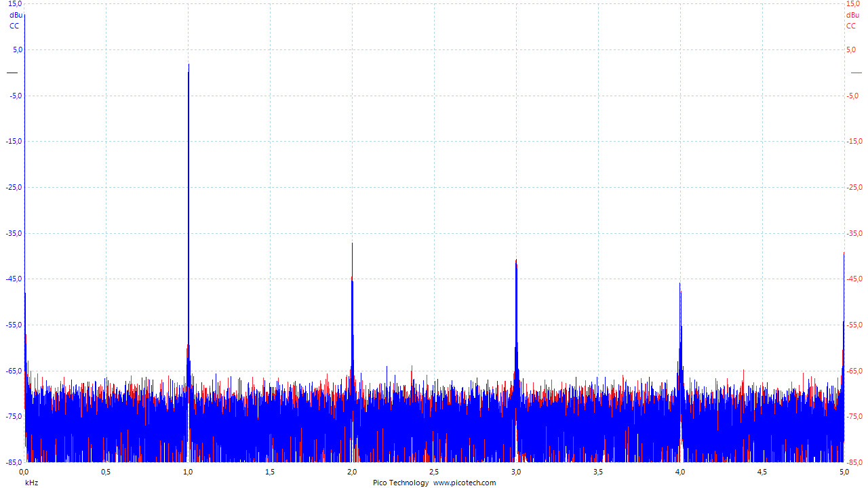Click the 0,5 frequency axis label
The image size is (868, 488).
point(106,471)
